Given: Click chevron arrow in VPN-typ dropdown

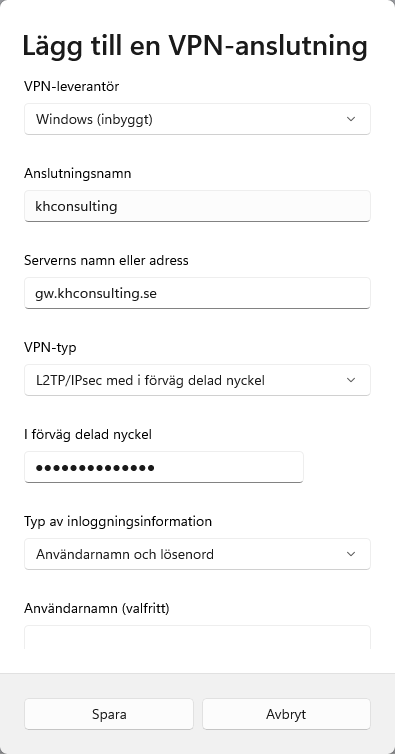Looking at the screenshot, I should coord(351,380).
